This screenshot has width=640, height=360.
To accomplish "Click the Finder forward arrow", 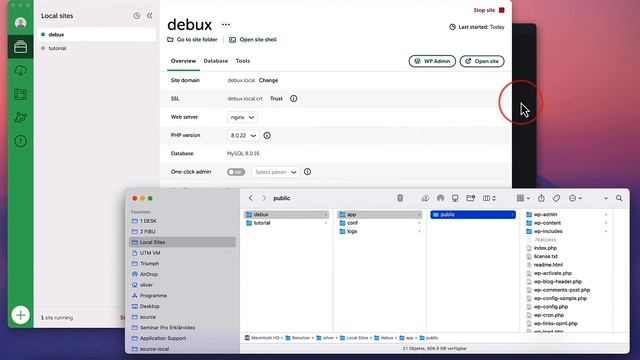I will pos(264,198).
